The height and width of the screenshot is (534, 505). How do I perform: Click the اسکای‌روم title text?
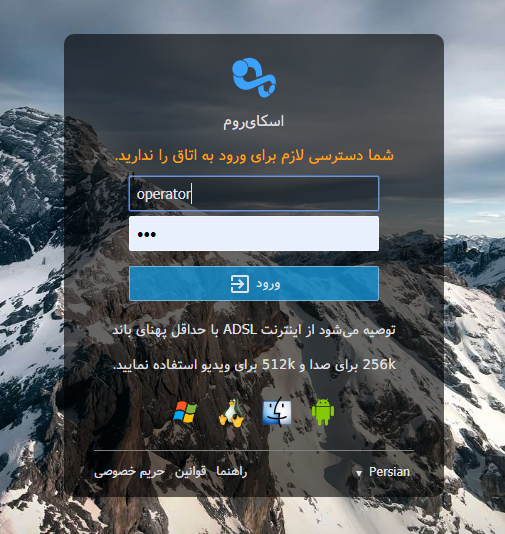[253, 122]
